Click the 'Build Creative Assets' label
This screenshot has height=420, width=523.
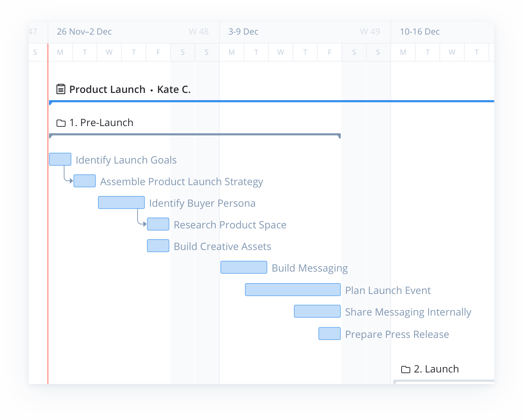point(222,246)
